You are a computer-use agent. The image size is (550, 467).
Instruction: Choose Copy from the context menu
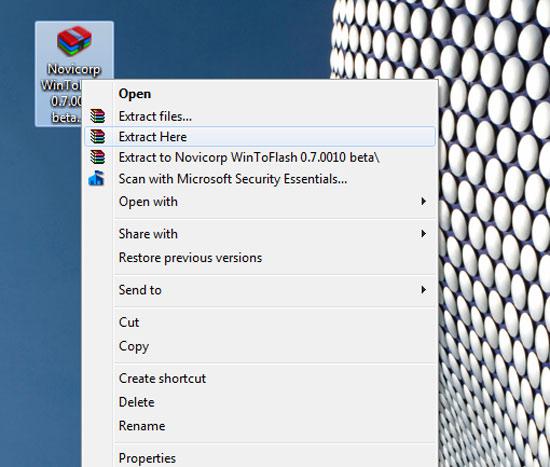pyautogui.click(x=260, y=346)
